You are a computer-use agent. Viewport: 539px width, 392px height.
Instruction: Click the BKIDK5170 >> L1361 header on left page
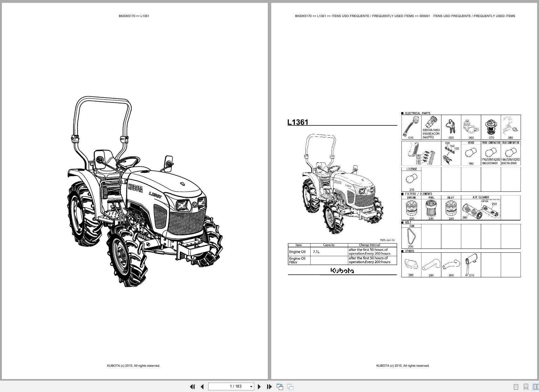coord(134,16)
